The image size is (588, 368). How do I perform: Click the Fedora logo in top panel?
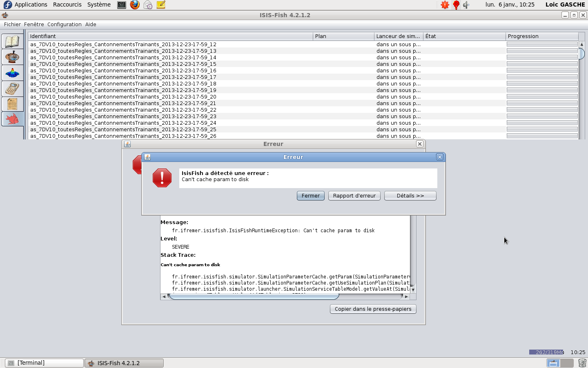click(7, 4)
